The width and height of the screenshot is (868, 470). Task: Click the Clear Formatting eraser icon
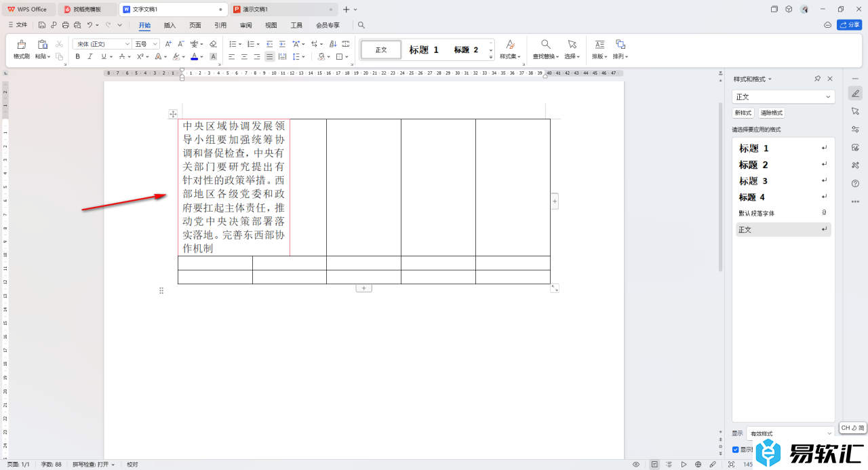pos(213,44)
